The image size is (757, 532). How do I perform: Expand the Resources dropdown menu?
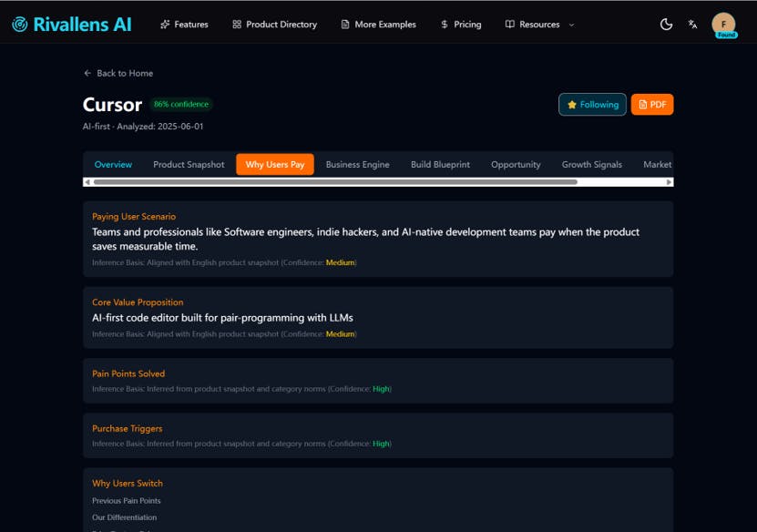click(x=539, y=24)
